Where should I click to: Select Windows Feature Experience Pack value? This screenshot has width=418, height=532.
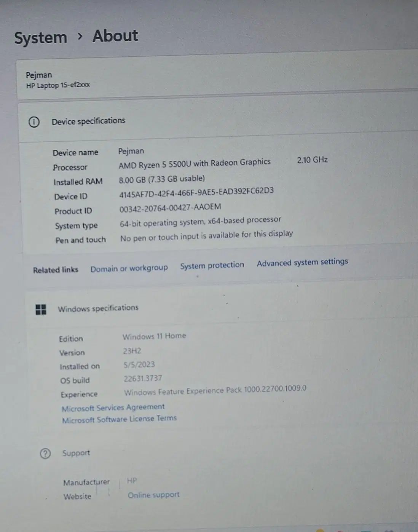(x=215, y=390)
